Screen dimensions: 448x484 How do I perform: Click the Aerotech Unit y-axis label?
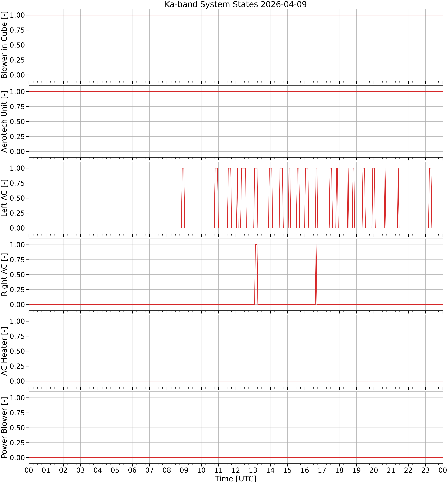[4, 121]
